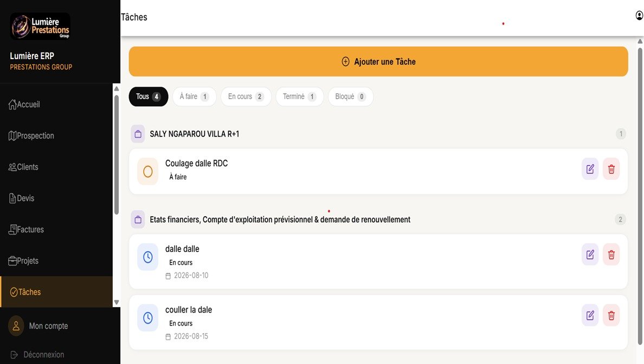Click the Etats financiers project heading text
This screenshot has height=364, width=644.
[280, 219]
